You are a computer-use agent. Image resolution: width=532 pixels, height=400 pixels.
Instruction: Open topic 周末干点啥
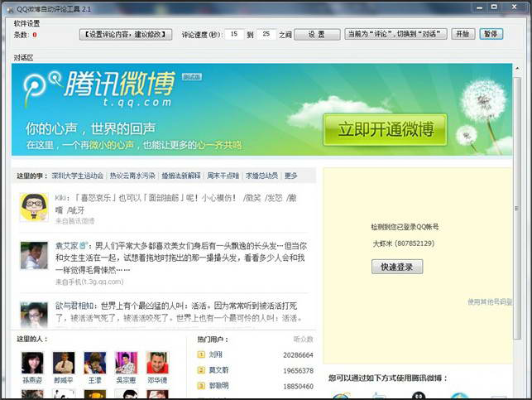pyautogui.click(x=223, y=176)
